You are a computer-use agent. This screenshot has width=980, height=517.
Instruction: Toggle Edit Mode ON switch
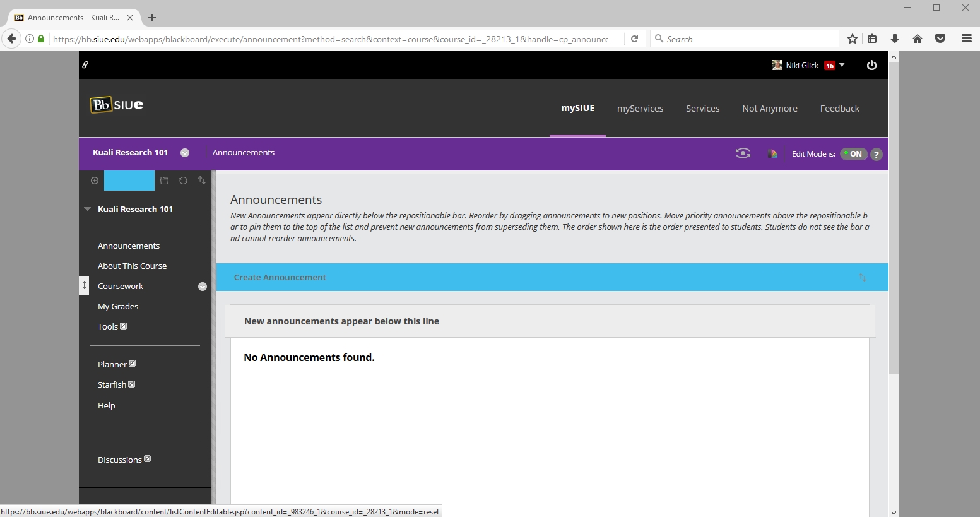(853, 154)
